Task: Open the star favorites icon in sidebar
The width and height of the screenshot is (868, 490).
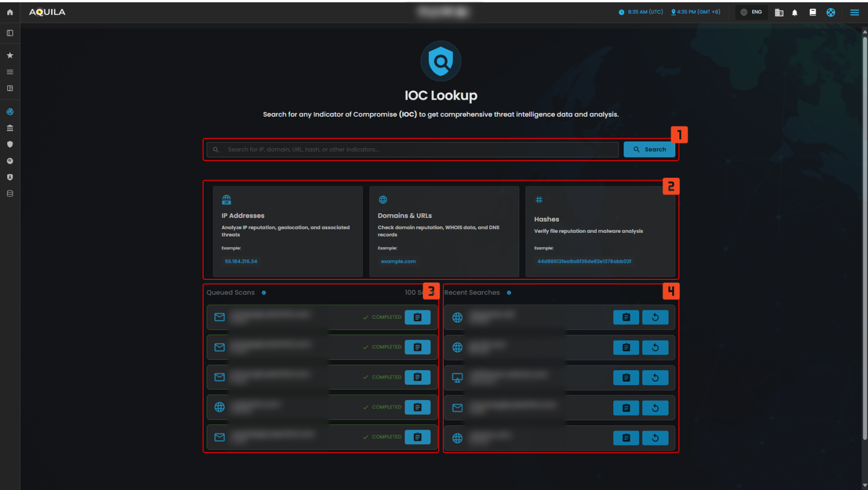Action: (10, 55)
